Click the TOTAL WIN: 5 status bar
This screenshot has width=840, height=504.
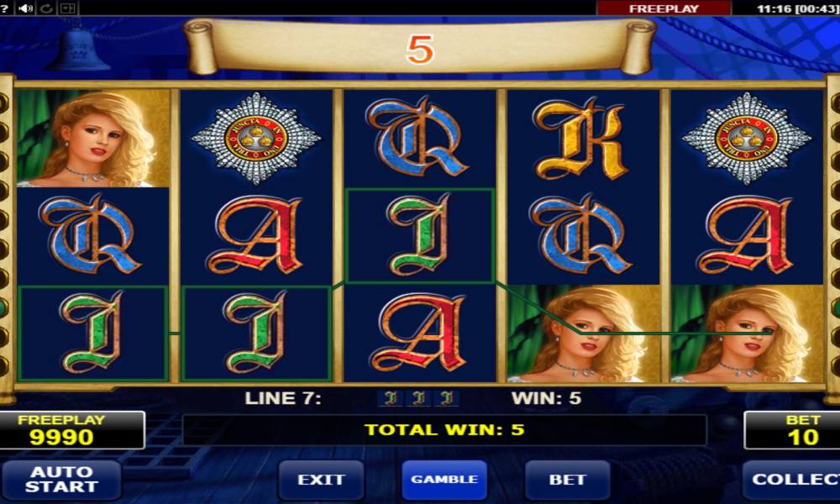(444, 430)
